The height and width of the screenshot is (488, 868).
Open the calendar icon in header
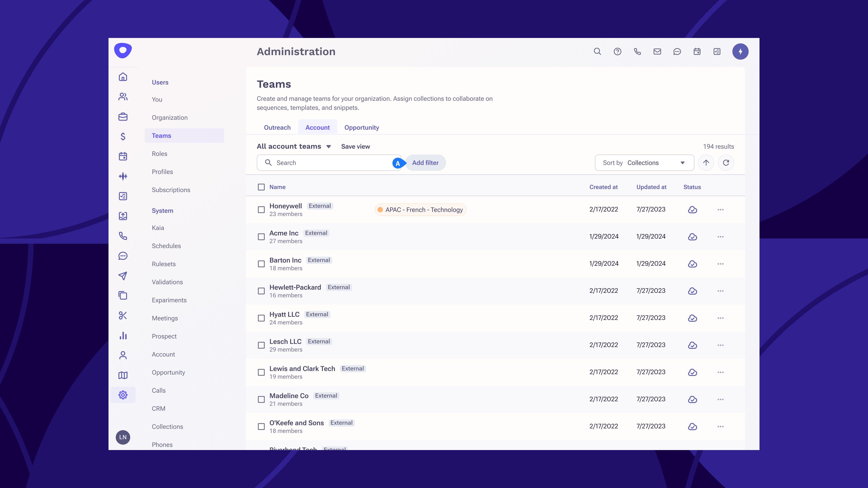point(697,52)
